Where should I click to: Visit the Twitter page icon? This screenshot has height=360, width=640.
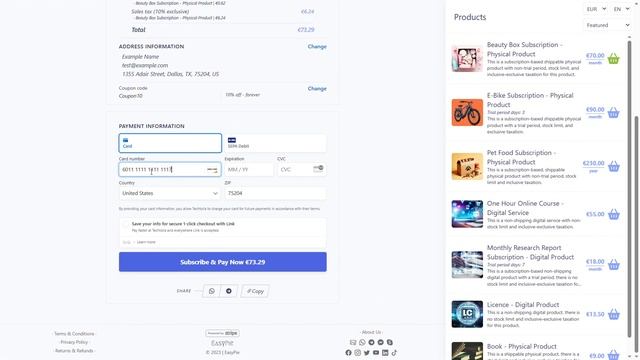click(x=367, y=353)
